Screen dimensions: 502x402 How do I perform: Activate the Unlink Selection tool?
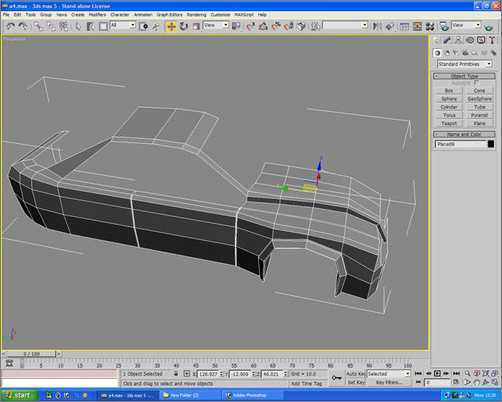[x=51, y=26]
